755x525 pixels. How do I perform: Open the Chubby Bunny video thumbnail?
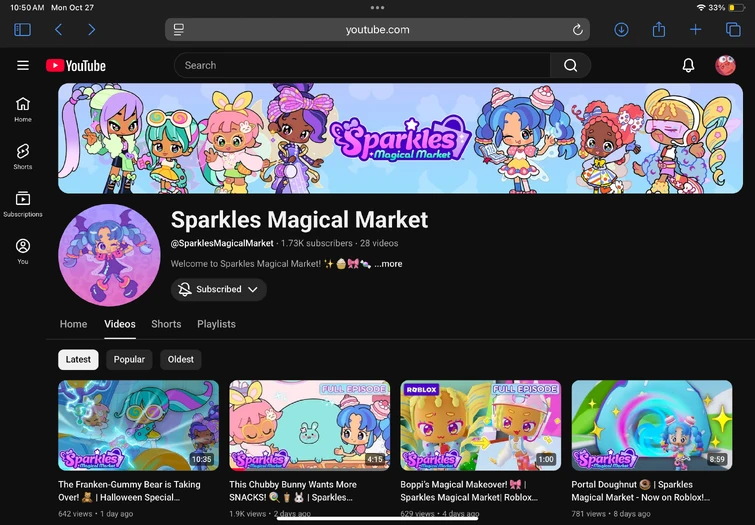(x=310, y=425)
